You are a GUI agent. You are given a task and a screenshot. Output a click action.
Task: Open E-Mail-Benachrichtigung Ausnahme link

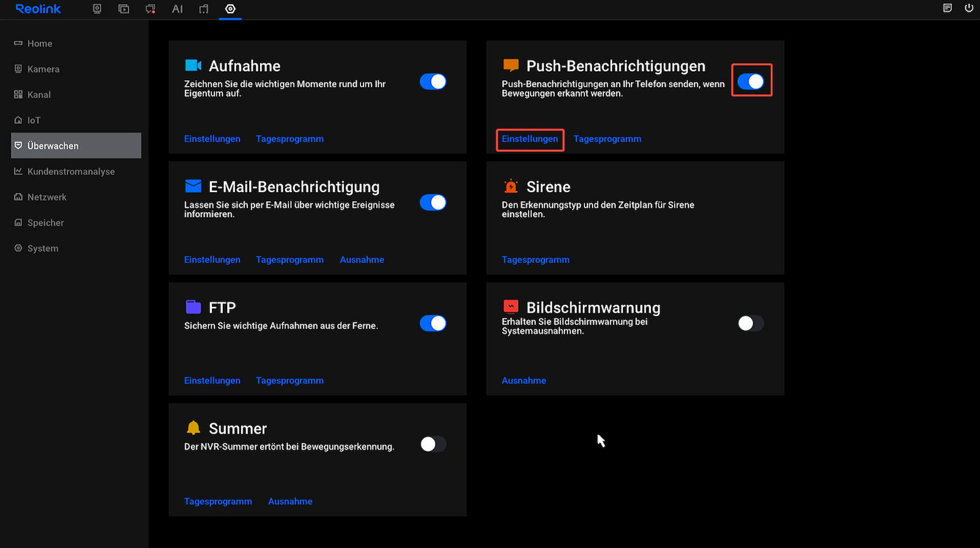pyautogui.click(x=362, y=260)
